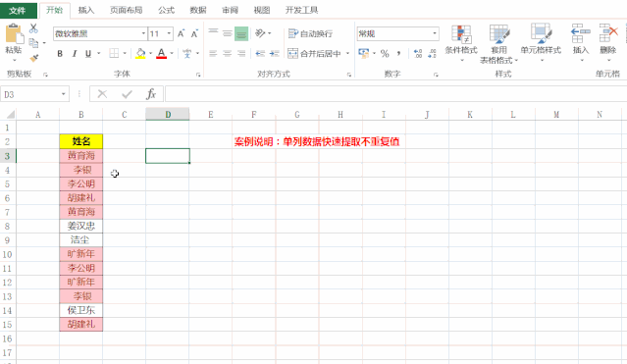Open font color dropdown arrow
This screenshot has width=627, height=364.
pos(172,53)
